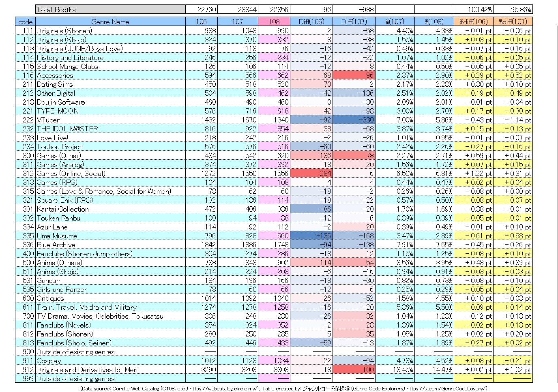Click the '%diff(106)' column header
The width and height of the screenshot is (558, 392).
click(x=474, y=22)
